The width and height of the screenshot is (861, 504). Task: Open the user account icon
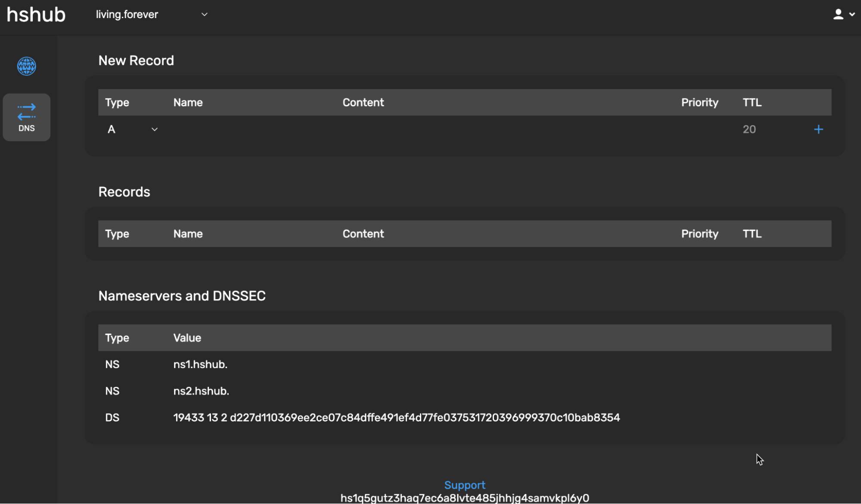pos(838,14)
